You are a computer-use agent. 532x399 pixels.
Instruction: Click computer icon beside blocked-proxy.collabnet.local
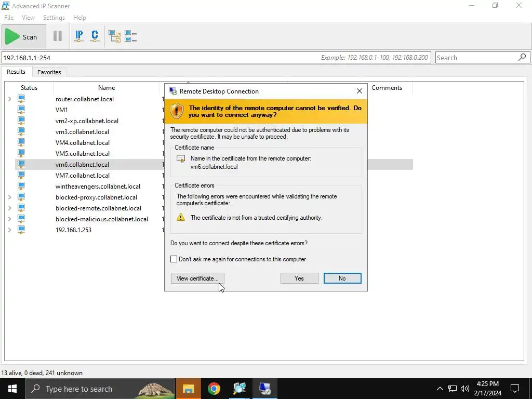pyautogui.click(x=21, y=197)
